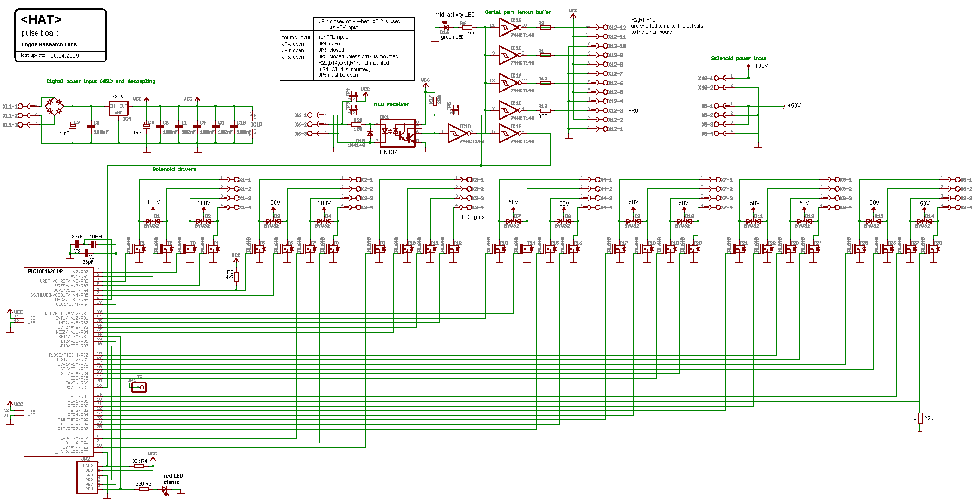Viewport: 980px width, 504px height.
Task: Click the 7805 voltage regulator symbol
Action: pos(118,109)
